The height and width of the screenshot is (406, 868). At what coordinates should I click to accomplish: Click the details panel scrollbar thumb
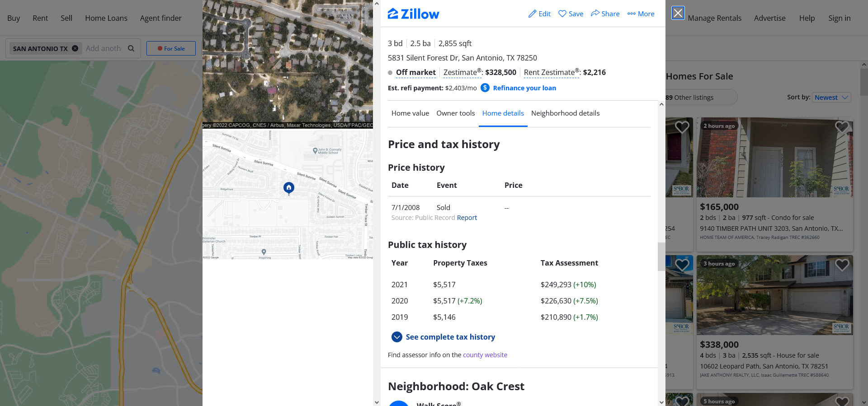[661, 257]
